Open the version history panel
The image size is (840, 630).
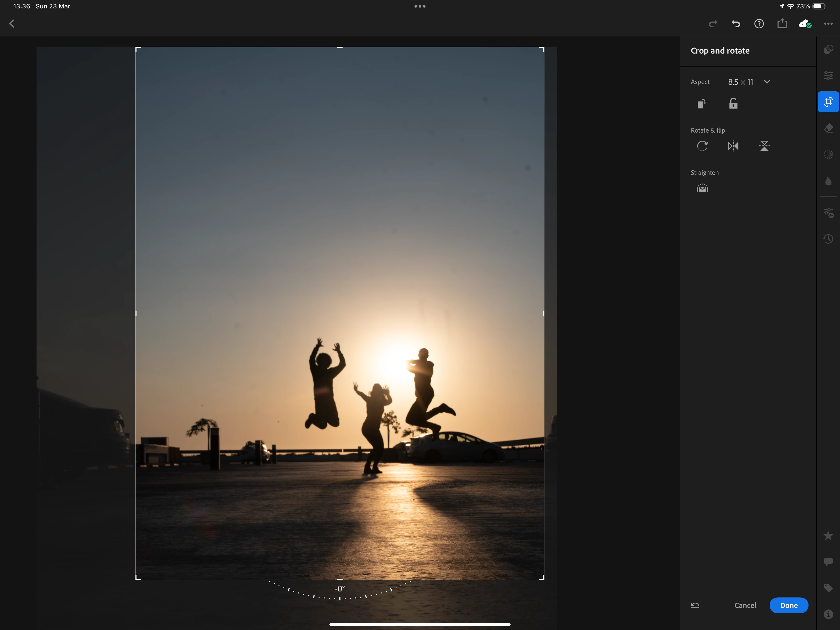click(828, 239)
